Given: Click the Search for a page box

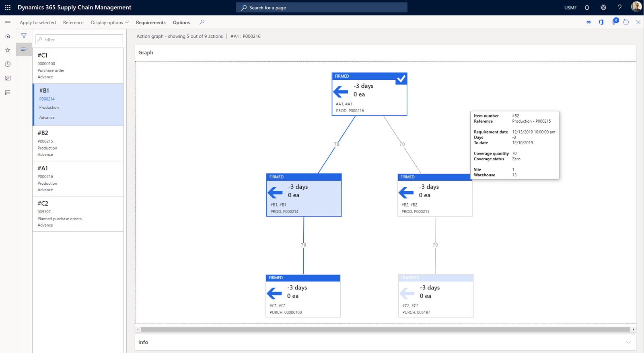Looking at the screenshot, I should [322, 8].
